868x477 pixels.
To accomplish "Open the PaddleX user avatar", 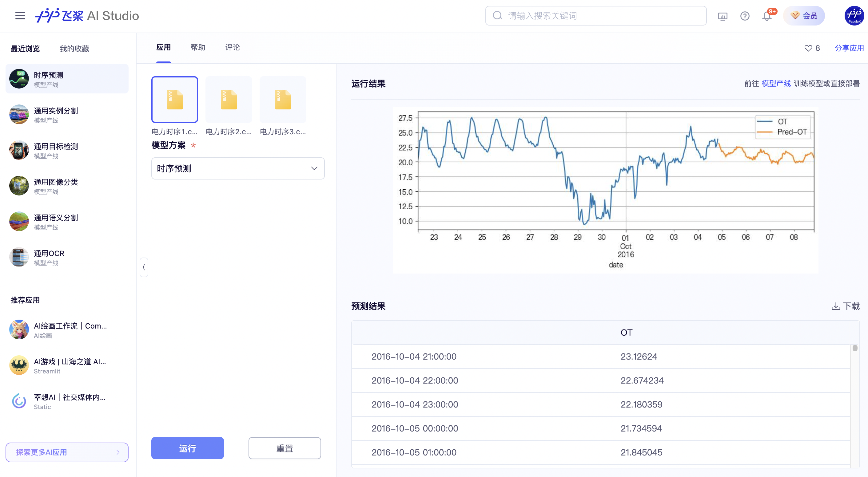I will point(854,15).
